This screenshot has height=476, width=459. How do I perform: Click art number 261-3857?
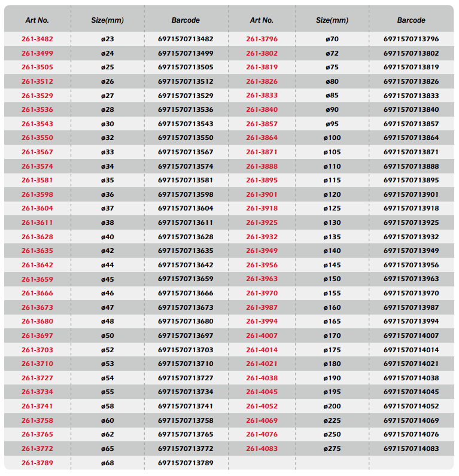[x=262, y=124]
